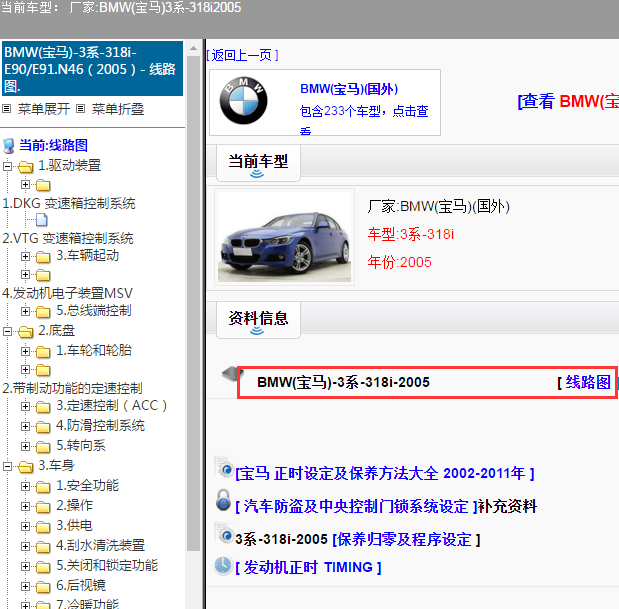The width and height of the screenshot is (619, 609).
Task: Click the folder icon for 1.安全功能
Action: (x=43, y=487)
